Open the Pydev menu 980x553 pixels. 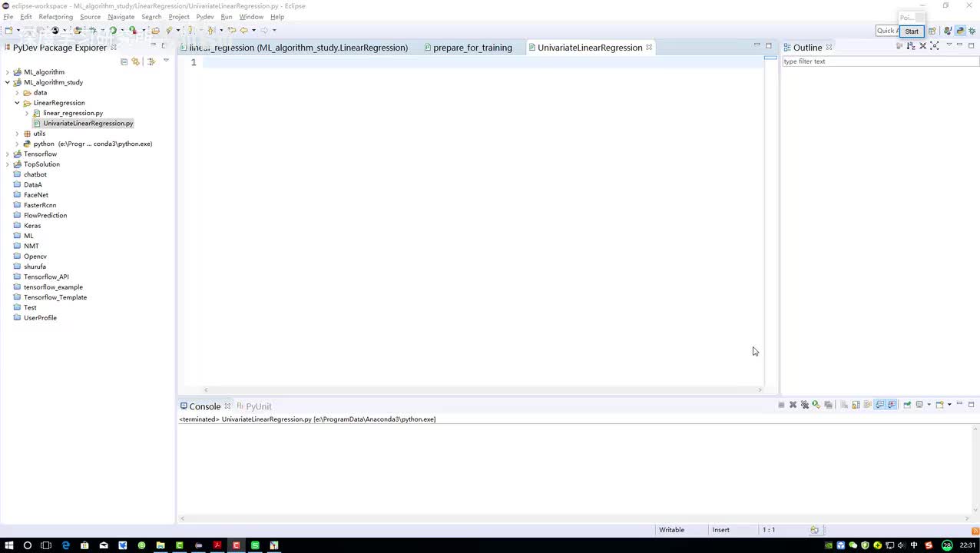[x=204, y=17]
